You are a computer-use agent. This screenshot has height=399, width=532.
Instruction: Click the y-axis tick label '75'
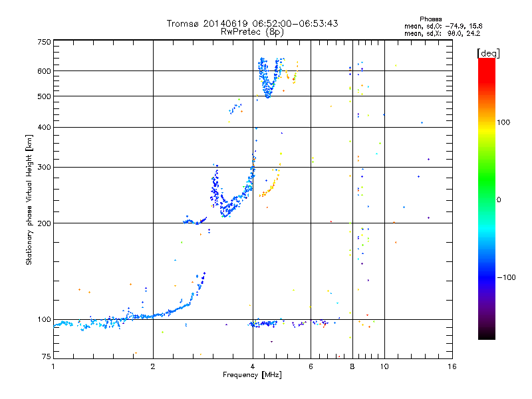(47, 356)
